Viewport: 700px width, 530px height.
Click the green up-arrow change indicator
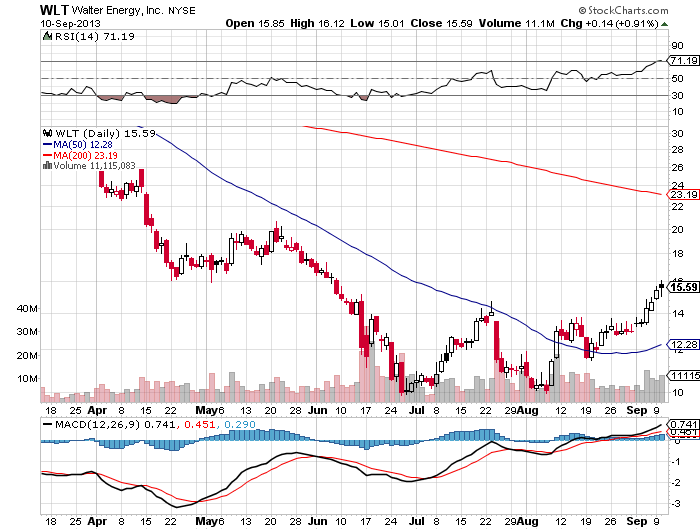coord(665,24)
